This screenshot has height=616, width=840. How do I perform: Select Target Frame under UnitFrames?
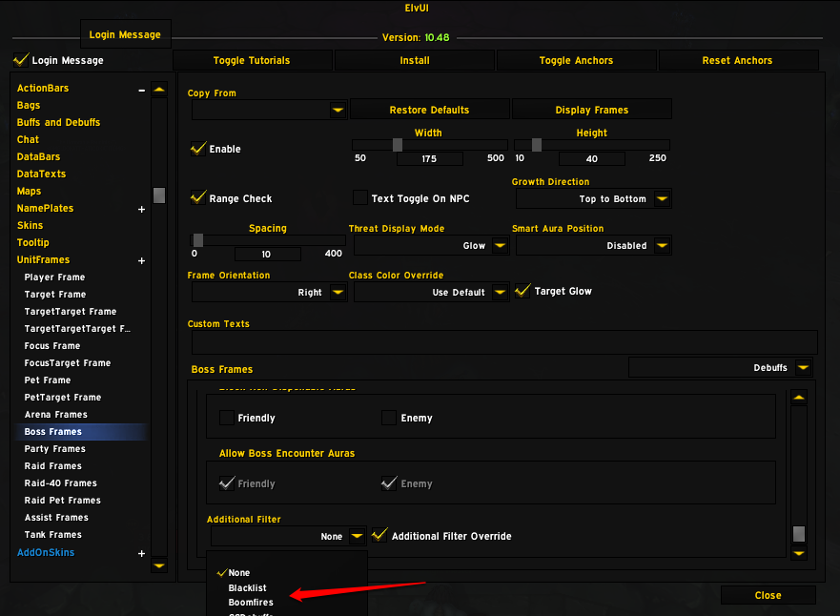(55, 294)
